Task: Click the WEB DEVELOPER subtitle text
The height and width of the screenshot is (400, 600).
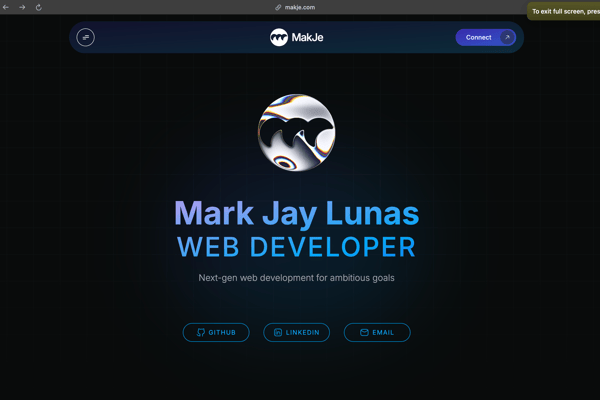Action: tap(297, 246)
